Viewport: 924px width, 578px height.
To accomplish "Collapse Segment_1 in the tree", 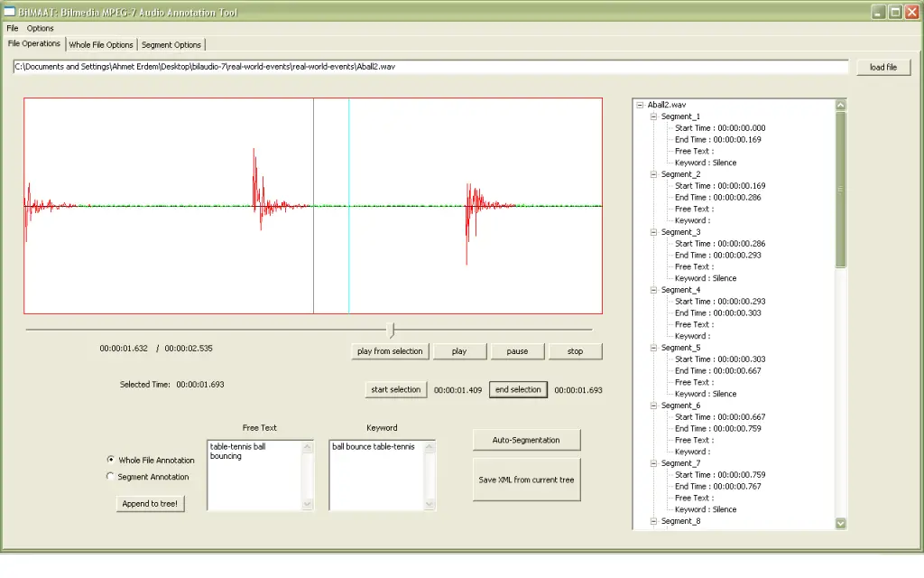I will (x=653, y=117).
